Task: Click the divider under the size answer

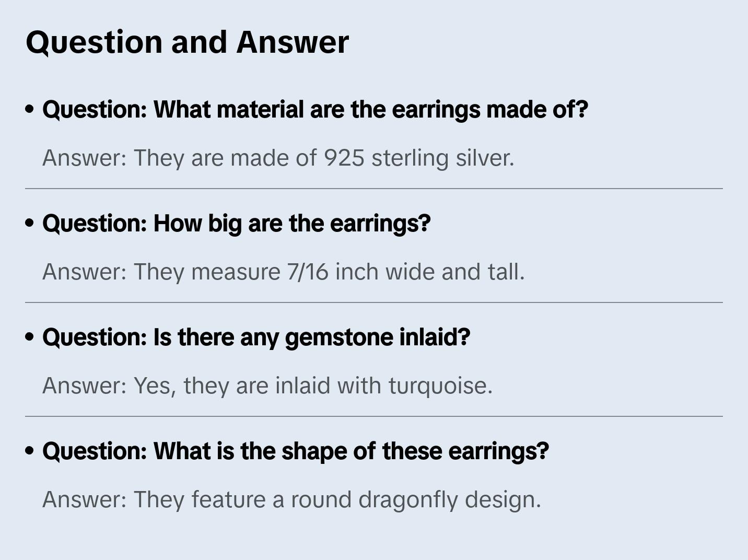Action: pos(373,302)
